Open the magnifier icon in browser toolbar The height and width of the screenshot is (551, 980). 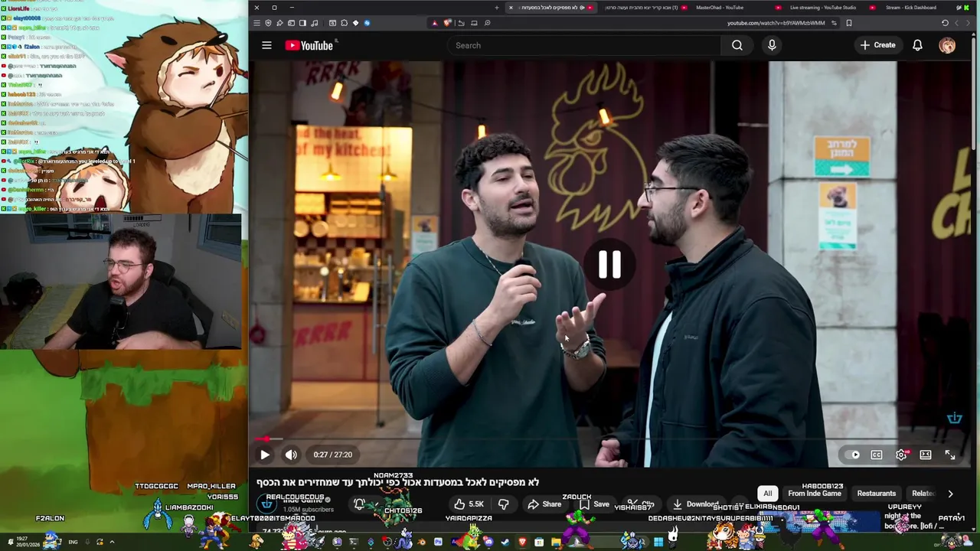[x=487, y=23]
